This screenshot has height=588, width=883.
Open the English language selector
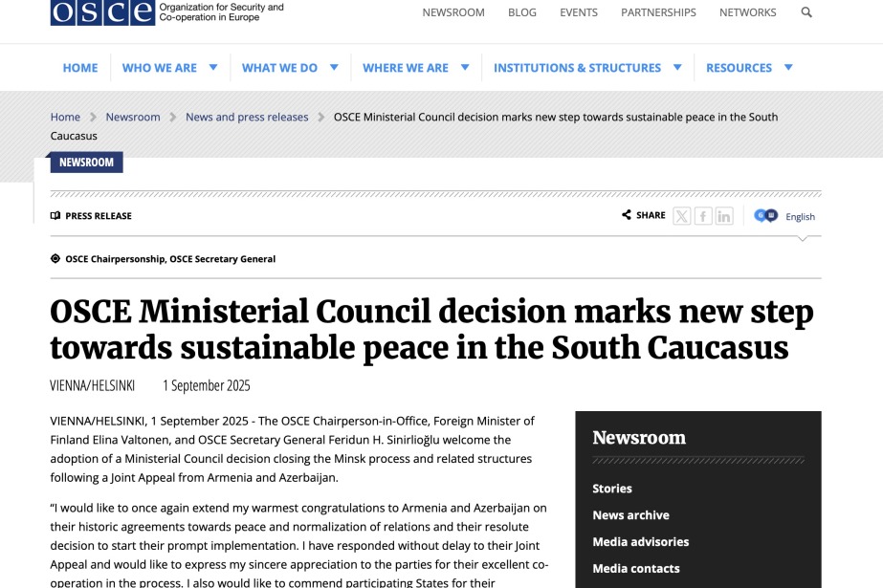800,217
